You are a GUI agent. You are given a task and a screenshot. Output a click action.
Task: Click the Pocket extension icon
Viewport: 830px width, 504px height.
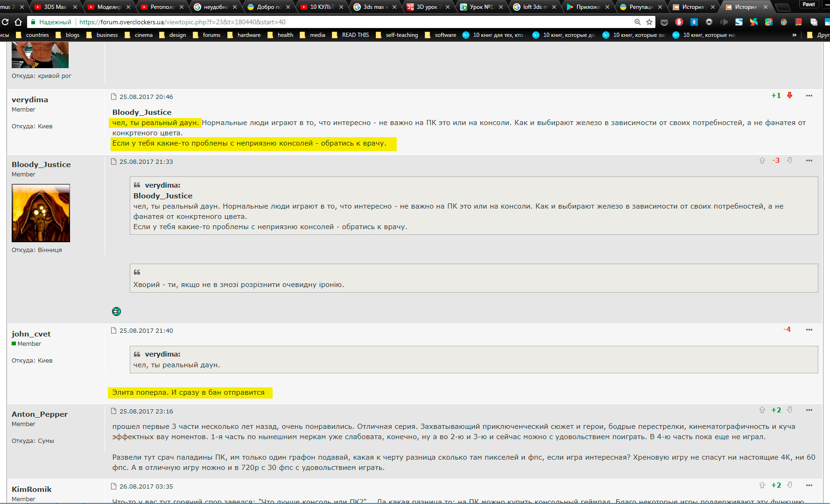point(664,22)
